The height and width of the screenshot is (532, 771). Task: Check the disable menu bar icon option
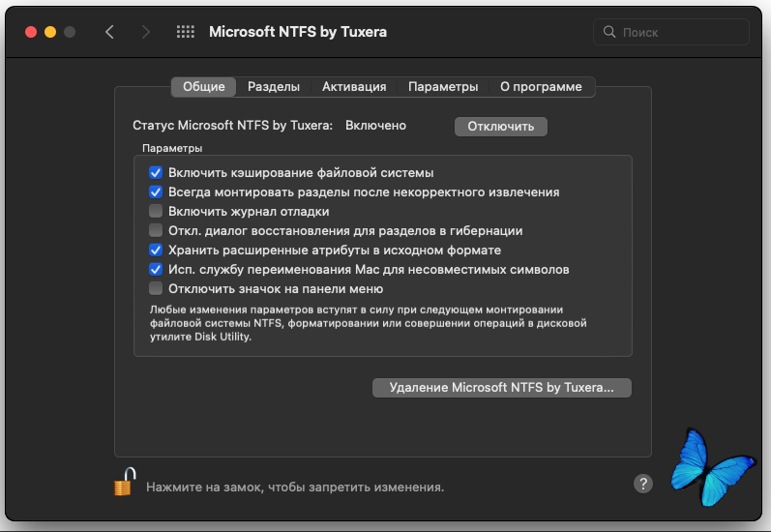156,288
